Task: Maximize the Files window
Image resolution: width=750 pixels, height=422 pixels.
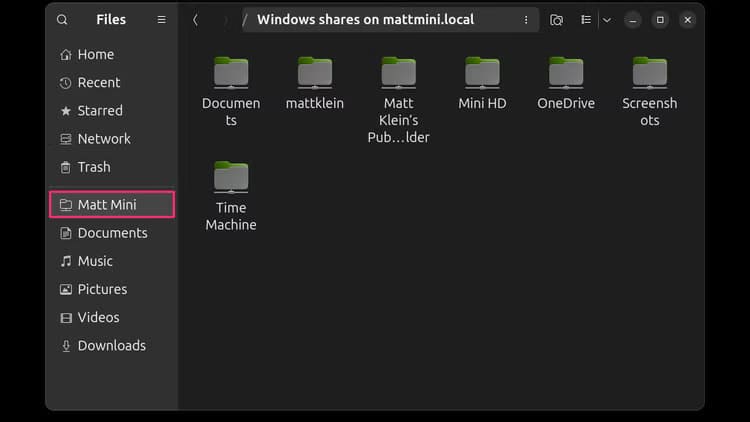Action: (x=660, y=20)
